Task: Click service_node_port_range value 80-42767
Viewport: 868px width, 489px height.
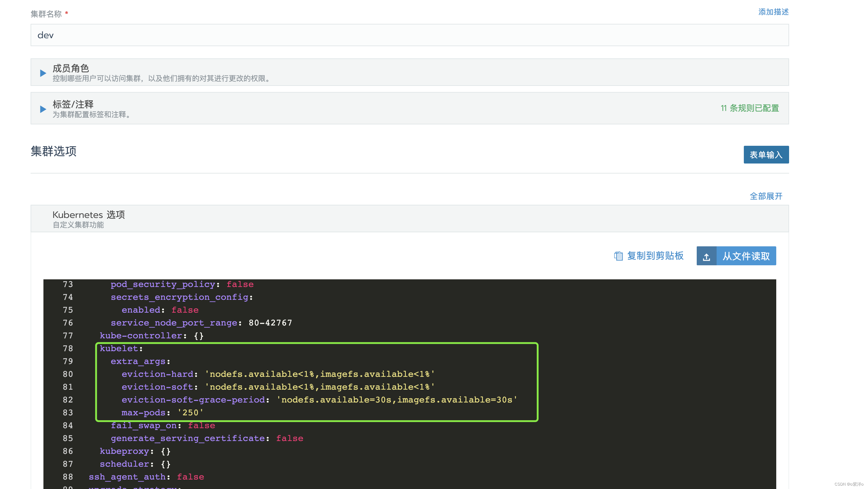Action: [270, 323]
